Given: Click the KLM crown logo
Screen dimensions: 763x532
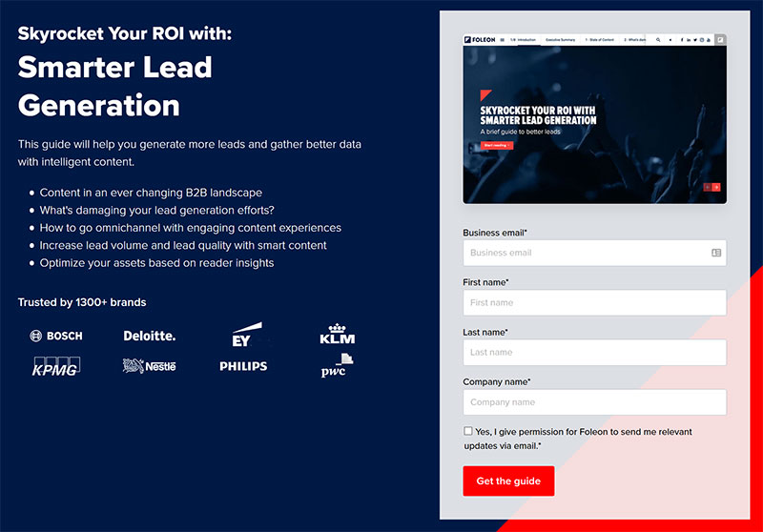Looking at the screenshot, I should pos(337,335).
